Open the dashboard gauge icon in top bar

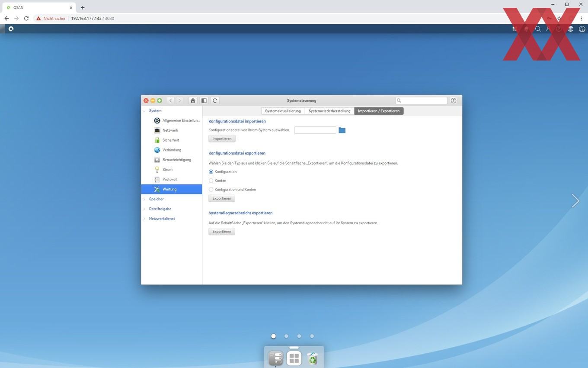[x=582, y=29]
